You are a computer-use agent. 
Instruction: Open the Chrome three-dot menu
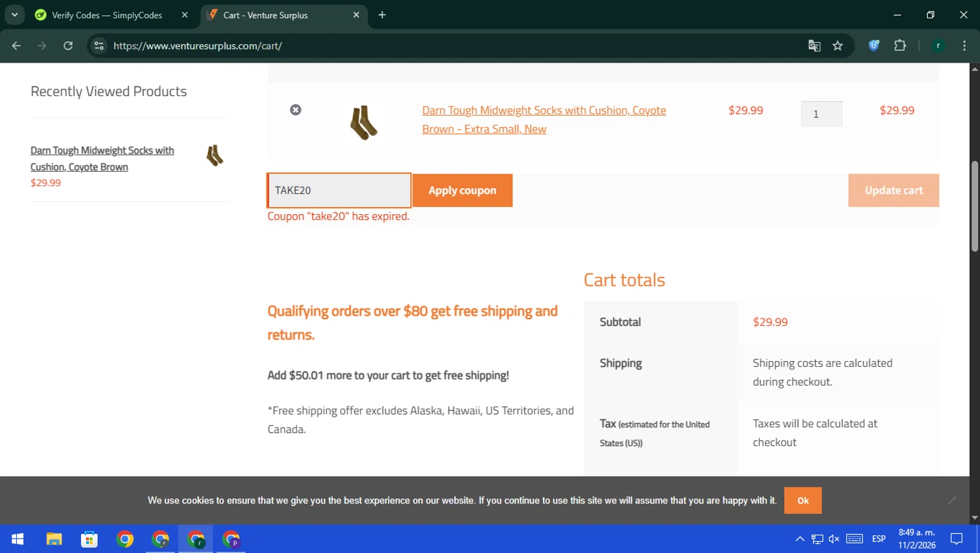(x=964, y=46)
